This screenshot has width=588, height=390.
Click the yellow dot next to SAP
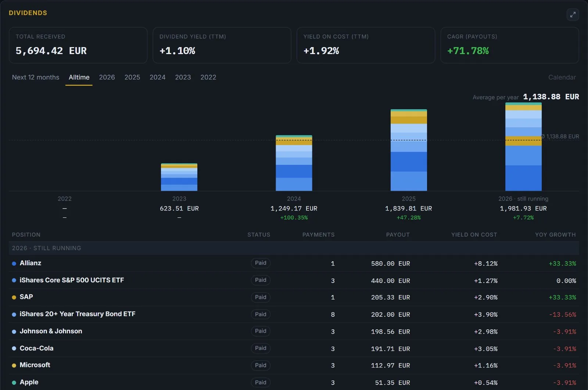[x=14, y=297]
